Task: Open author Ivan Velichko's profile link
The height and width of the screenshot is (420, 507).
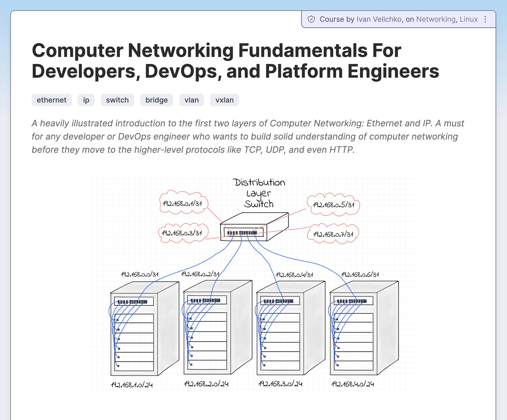Action: point(379,19)
